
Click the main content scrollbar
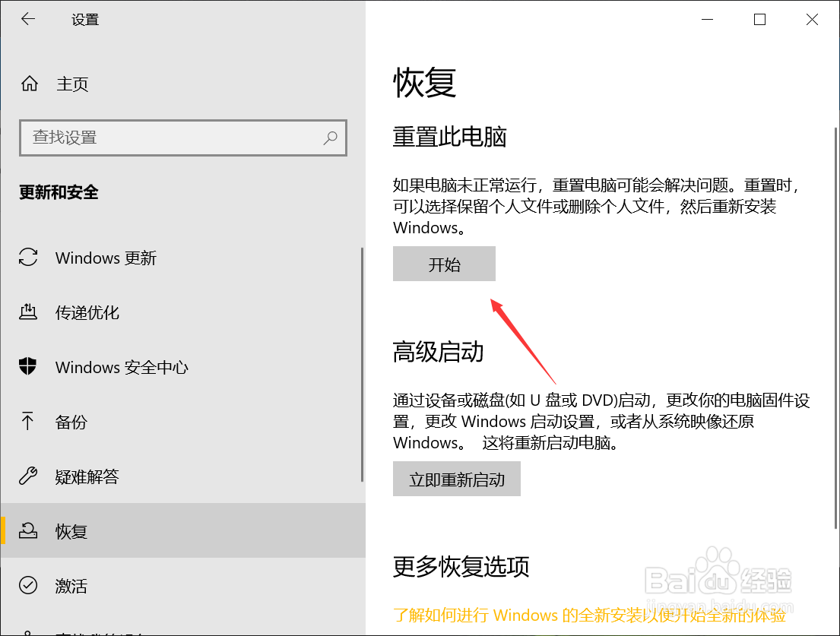point(835,328)
